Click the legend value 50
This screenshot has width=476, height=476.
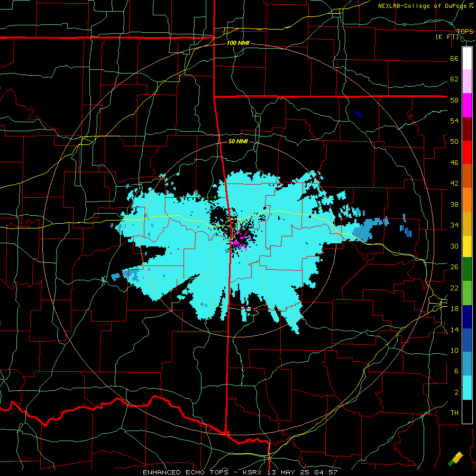[x=454, y=142]
